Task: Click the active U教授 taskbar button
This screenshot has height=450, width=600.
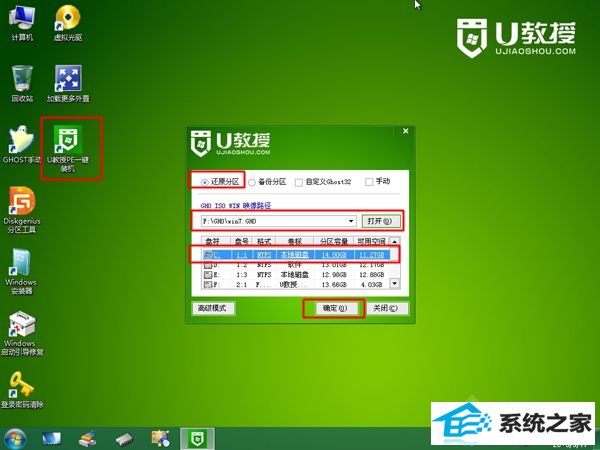Action: [197, 439]
